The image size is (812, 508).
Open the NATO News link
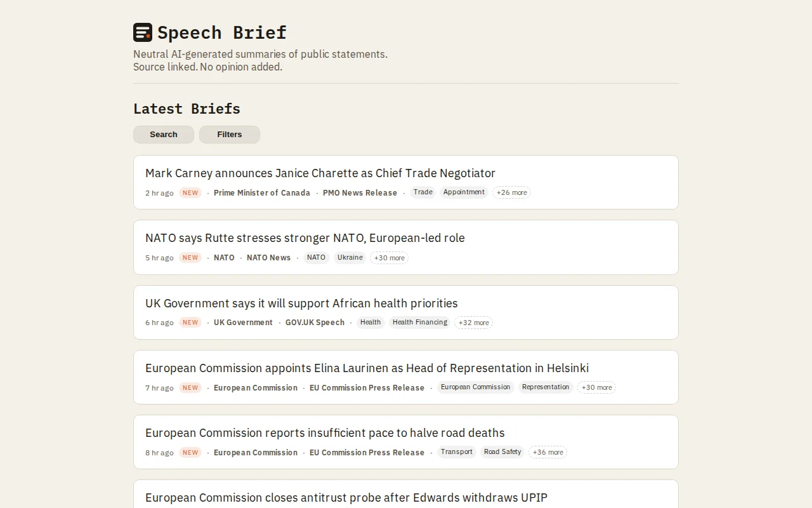(x=268, y=257)
